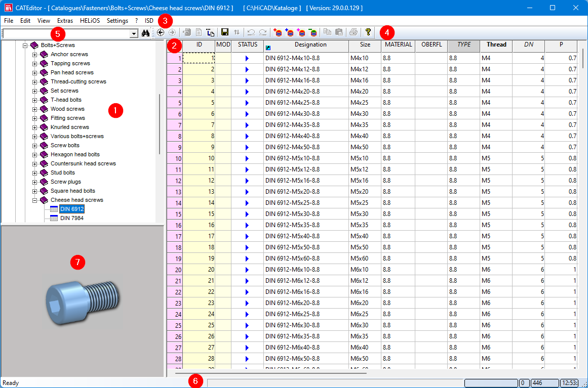The height and width of the screenshot is (388, 588).
Task: Click the status arrow for DIN 6912-M6x25-8.8
Action: click(x=247, y=314)
